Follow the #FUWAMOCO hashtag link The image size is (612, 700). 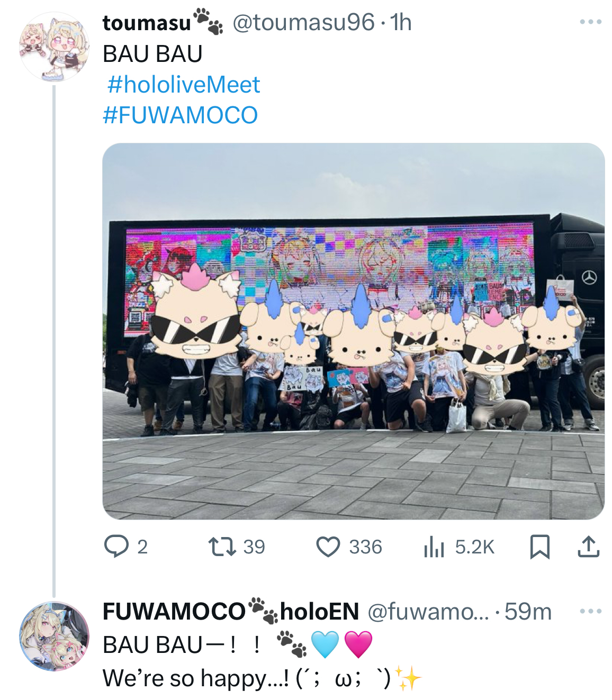pos(180,115)
